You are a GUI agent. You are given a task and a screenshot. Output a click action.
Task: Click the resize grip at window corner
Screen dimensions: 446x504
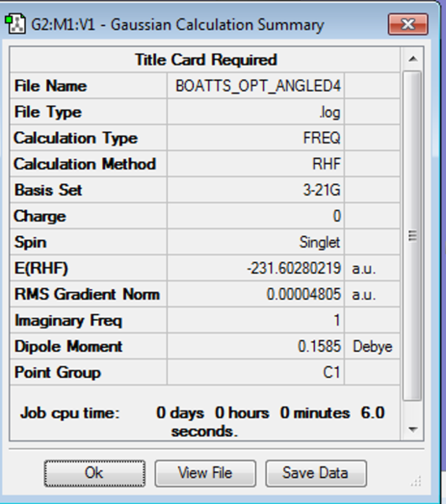[417, 481]
